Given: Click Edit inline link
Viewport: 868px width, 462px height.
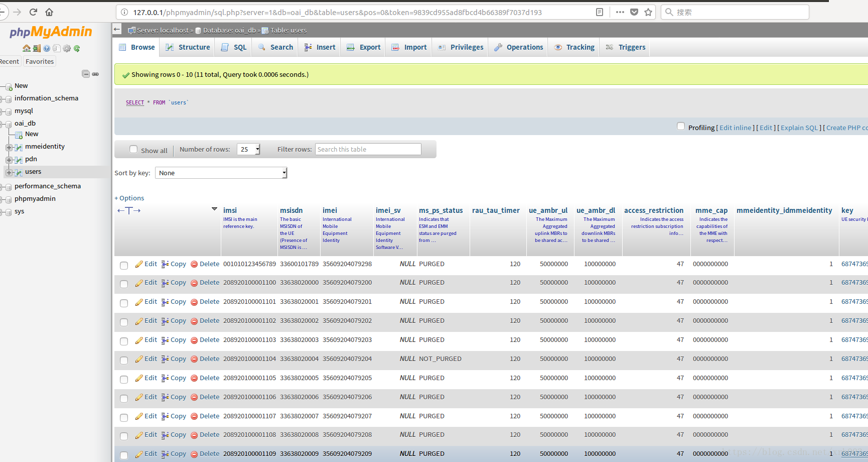Looking at the screenshot, I should point(736,128).
